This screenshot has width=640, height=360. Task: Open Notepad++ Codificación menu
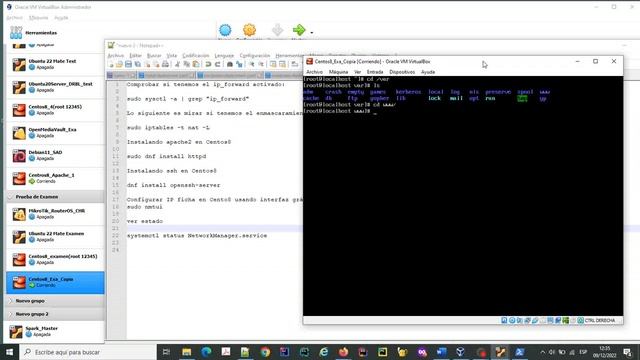(x=196, y=56)
